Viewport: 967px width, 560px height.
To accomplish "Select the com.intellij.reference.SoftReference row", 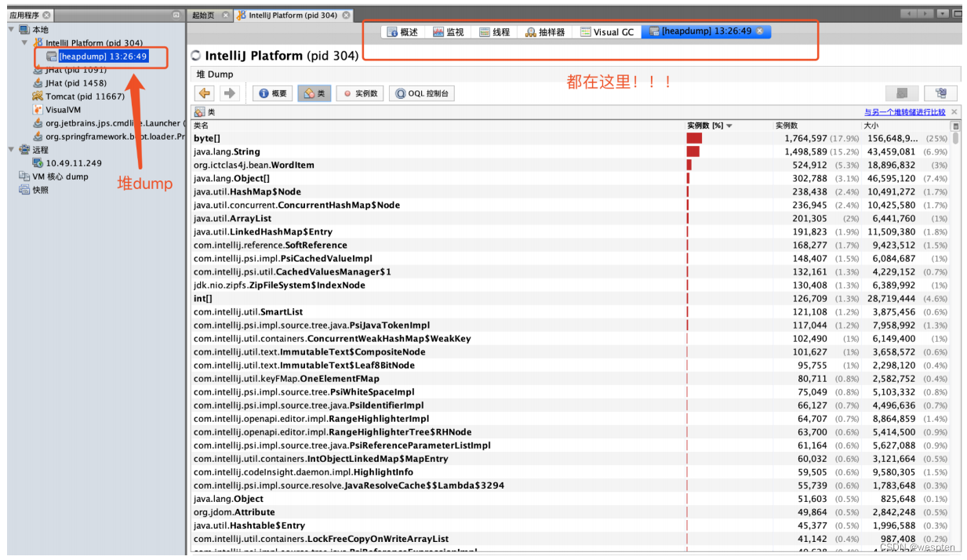I will (571, 245).
